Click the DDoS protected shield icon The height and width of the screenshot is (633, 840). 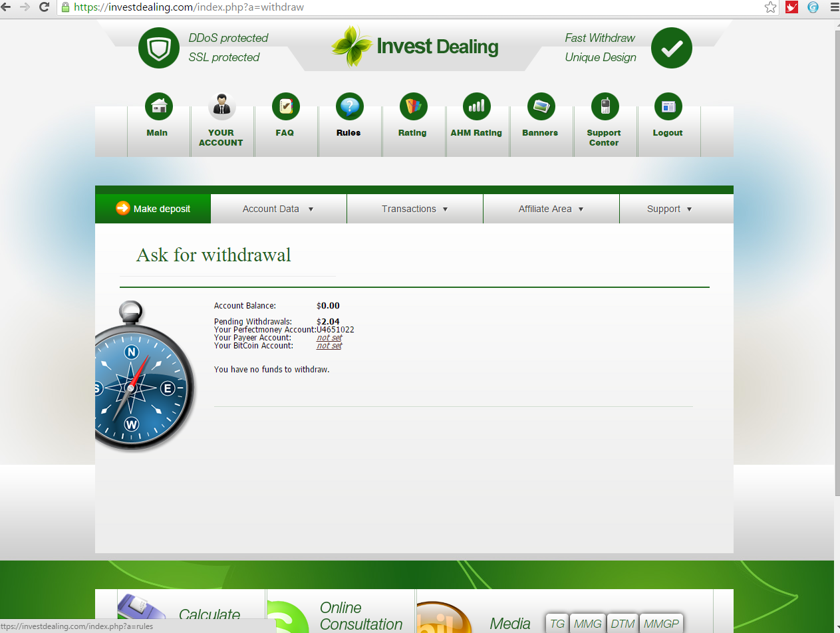point(159,48)
